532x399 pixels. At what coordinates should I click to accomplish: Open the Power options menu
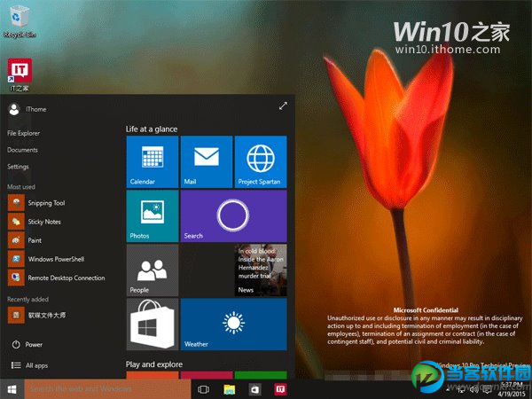click(34, 344)
